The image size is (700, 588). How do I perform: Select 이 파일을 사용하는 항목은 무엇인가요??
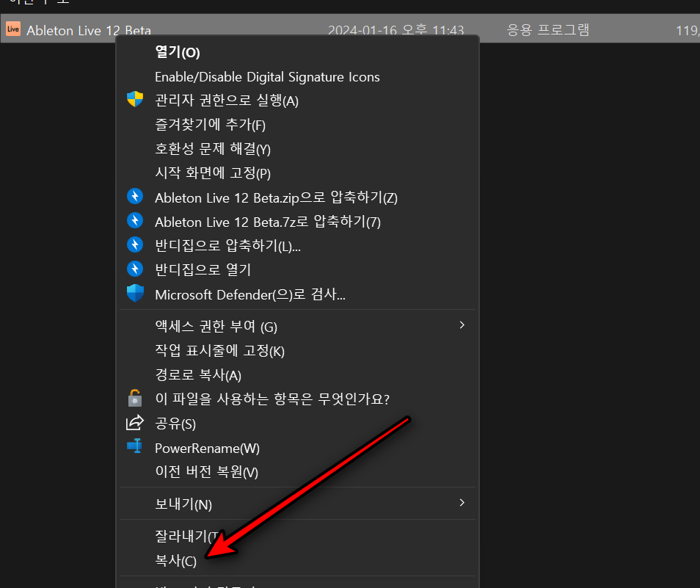(x=272, y=399)
